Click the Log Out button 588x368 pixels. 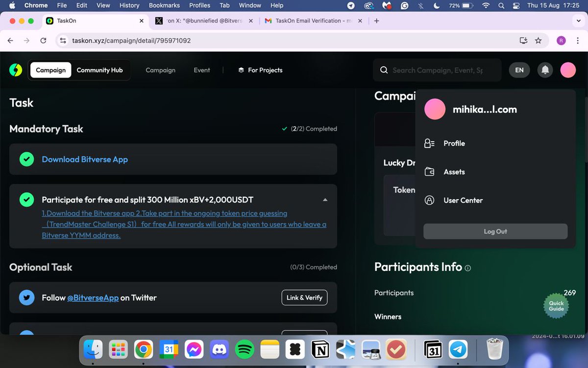[495, 232]
